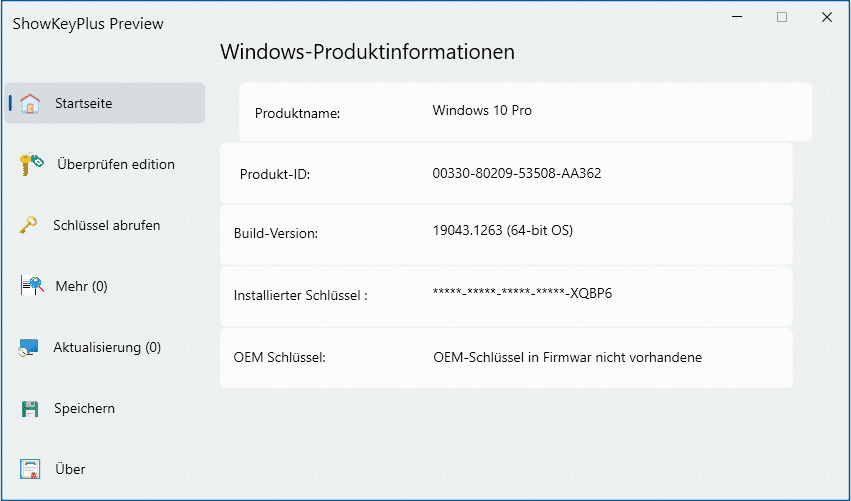
Task: Click the Produktname: label
Action: tap(297, 113)
